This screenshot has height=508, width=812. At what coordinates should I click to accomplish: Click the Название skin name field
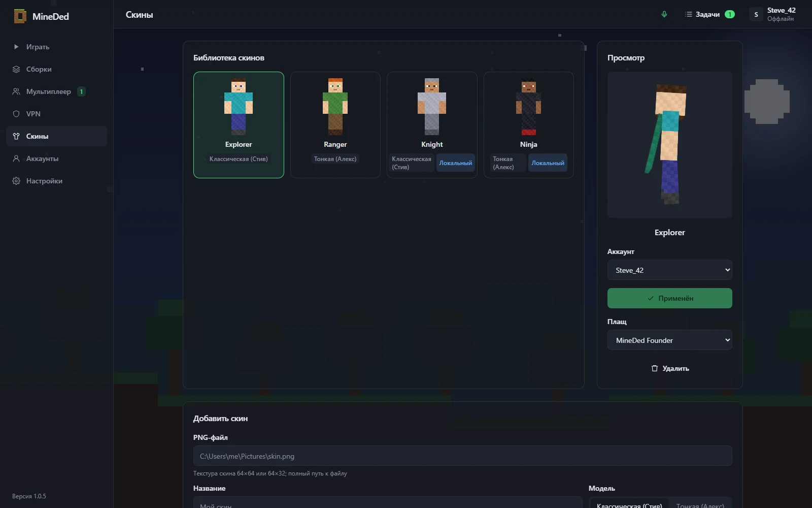388,503
